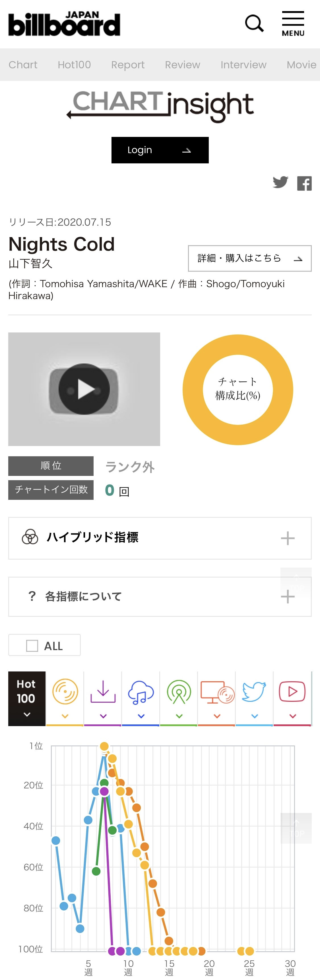Share via Facebook icon

[x=304, y=183]
